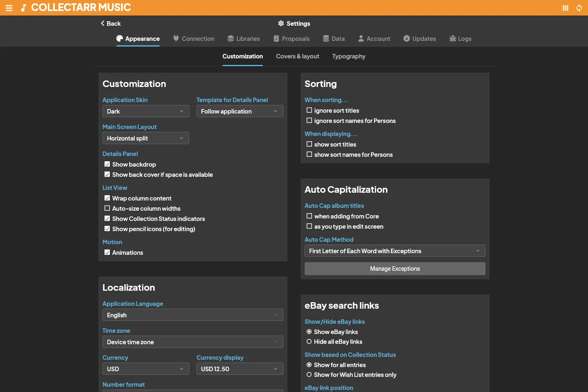Image resolution: width=588 pixels, height=392 pixels.
Task: Enable auto cap when adding from Core
Action: (309, 216)
